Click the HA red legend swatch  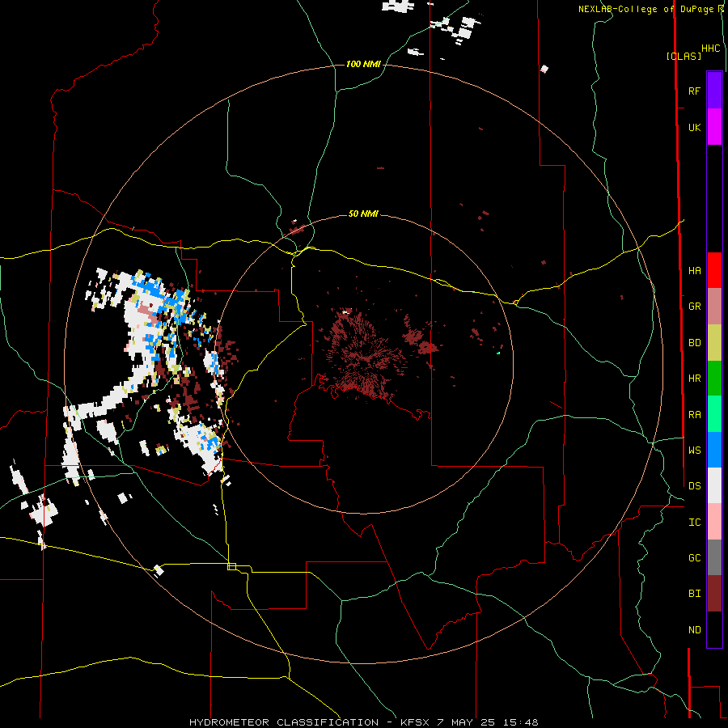(714, 270)
